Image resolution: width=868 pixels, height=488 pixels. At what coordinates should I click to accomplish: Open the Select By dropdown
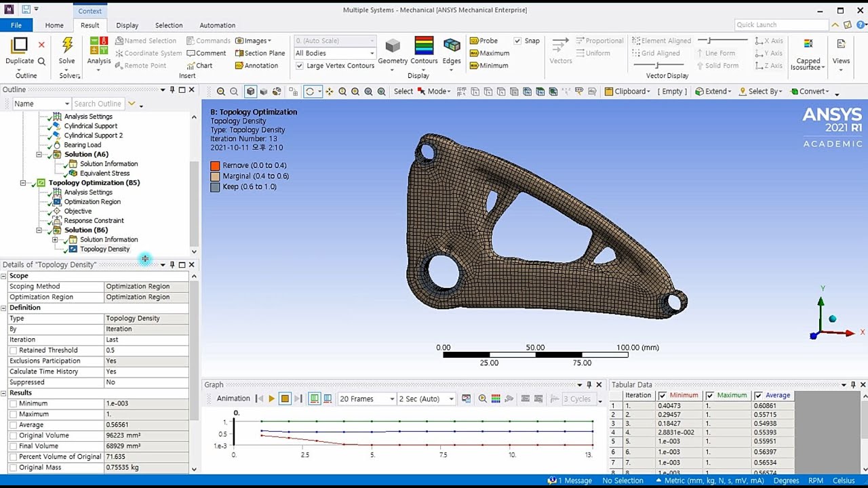(761, 91)
